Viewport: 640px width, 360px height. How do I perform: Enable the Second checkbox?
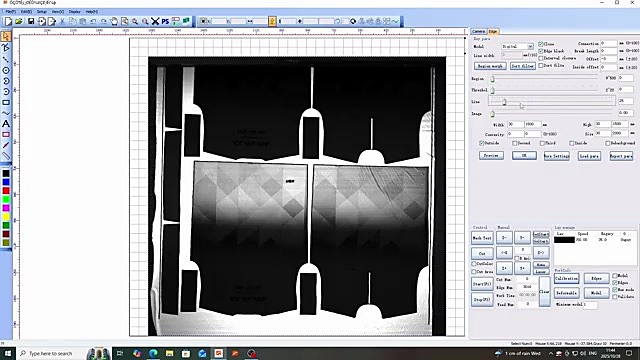click(515, 143)
